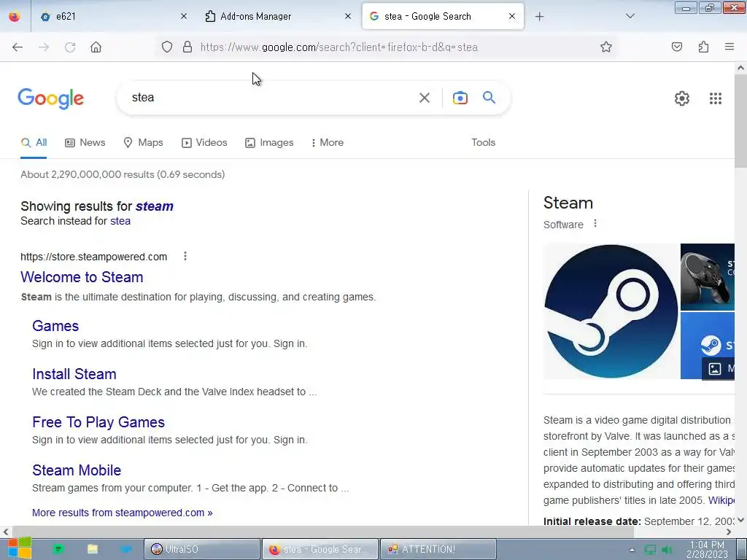Open the Windows Start menu
Screen dimensions: 747x560
(x=19, y=549)
